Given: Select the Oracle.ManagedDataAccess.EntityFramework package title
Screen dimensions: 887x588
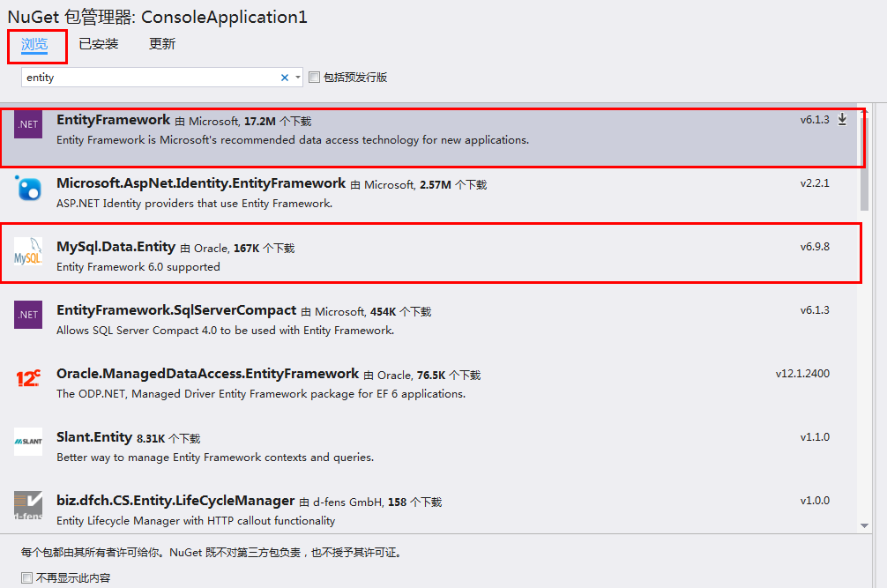Looking at the screenshot, I should click(207, 374).
